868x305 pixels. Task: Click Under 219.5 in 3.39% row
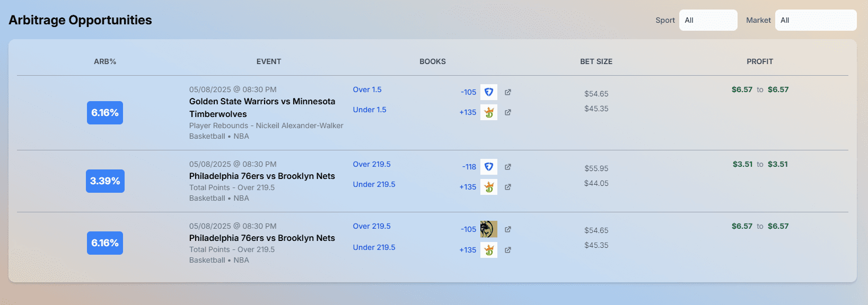click(x=374, y=184)
